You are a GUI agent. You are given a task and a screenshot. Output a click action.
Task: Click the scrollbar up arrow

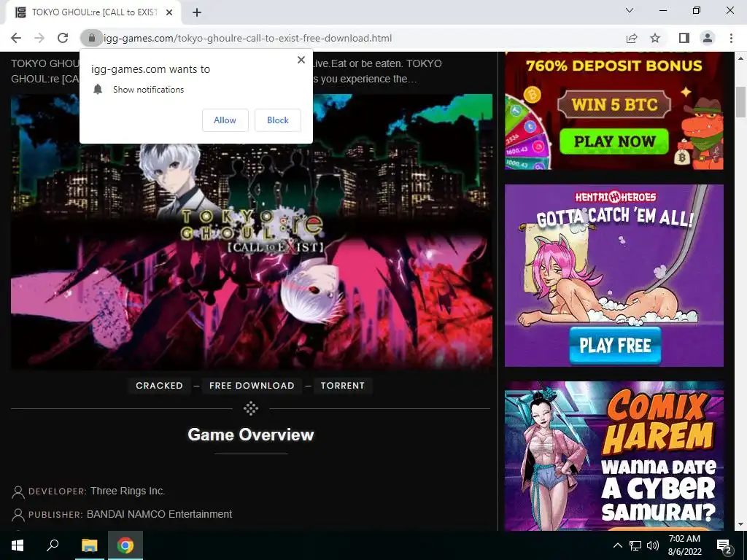pos(741,58)
